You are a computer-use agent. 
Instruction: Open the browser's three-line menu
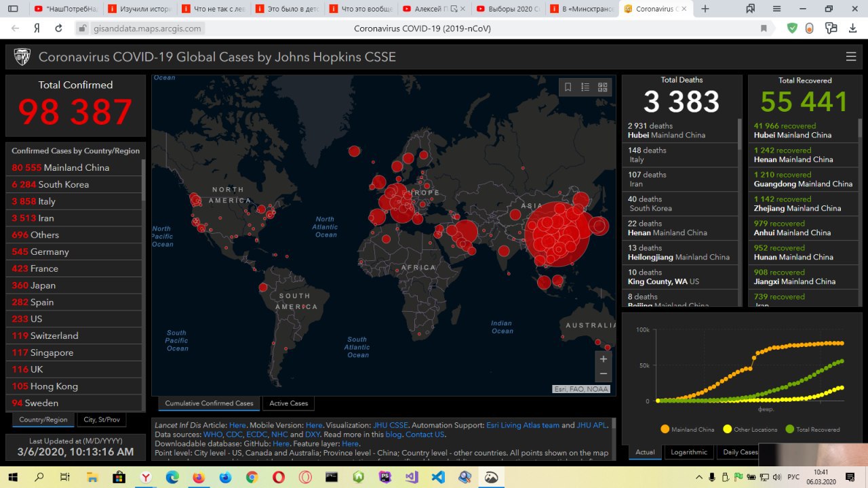tap(778, 9)
